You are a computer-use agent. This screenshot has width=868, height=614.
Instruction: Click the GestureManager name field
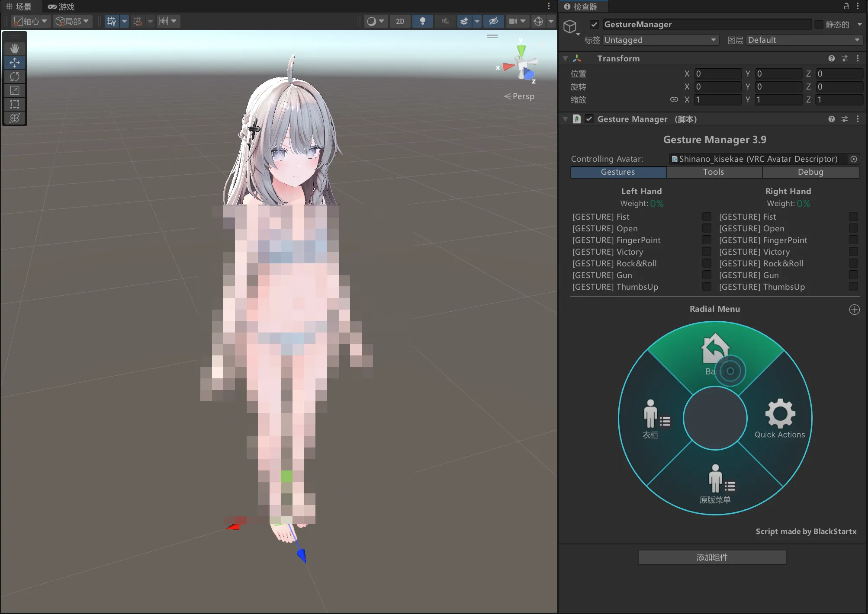(x=707, y=25)
